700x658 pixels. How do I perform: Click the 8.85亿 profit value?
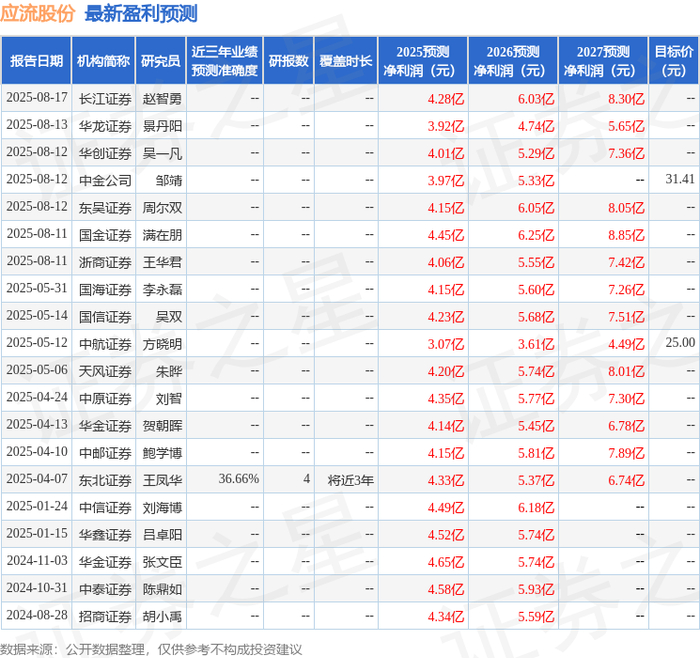tap(626, 235)
